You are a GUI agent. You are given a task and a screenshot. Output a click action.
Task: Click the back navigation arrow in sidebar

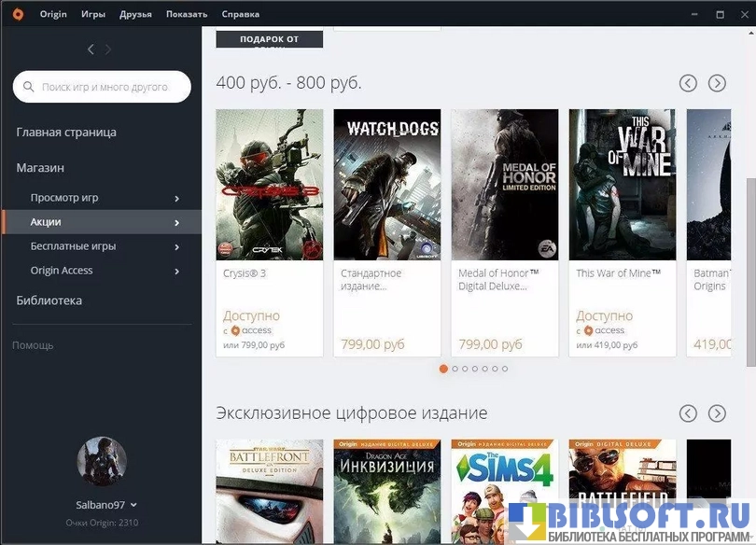(91, 49)
